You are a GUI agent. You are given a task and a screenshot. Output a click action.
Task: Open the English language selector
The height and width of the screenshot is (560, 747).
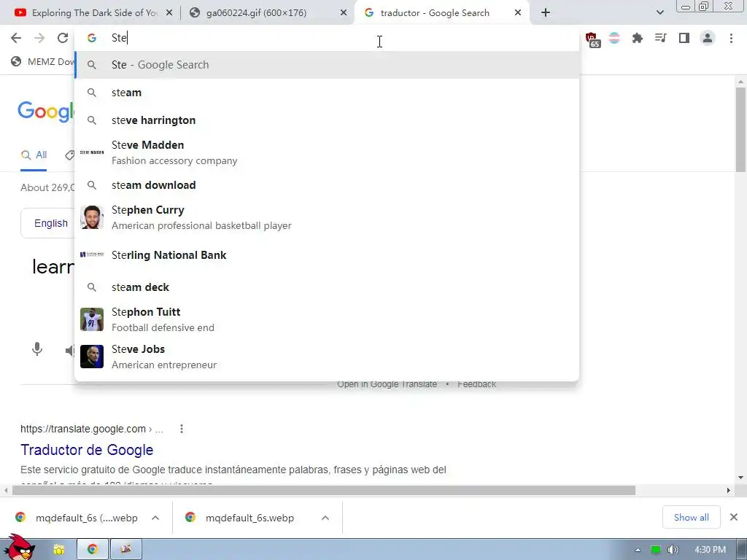[47, 223]
